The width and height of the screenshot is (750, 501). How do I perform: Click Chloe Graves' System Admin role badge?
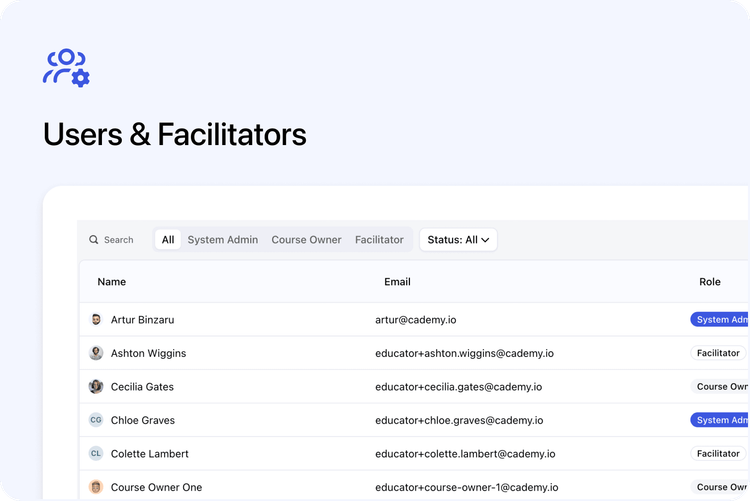pos(719,420)
